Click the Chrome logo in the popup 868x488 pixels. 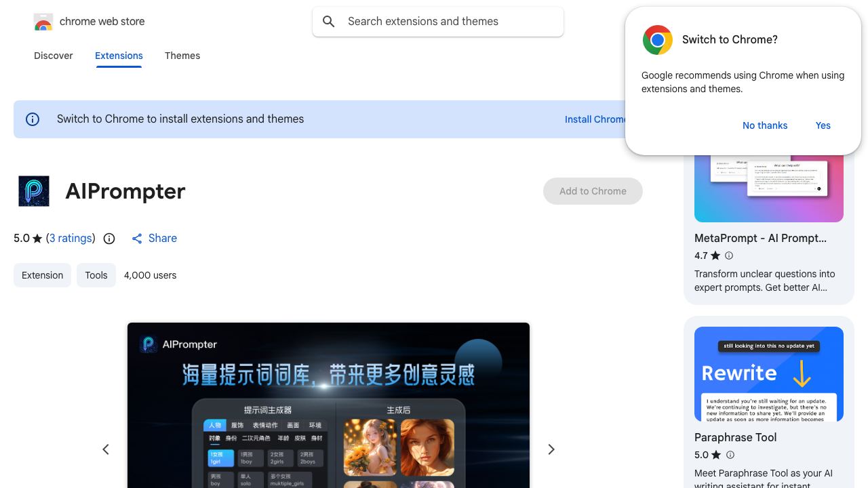pyautogui.click(x=657, y=40)
